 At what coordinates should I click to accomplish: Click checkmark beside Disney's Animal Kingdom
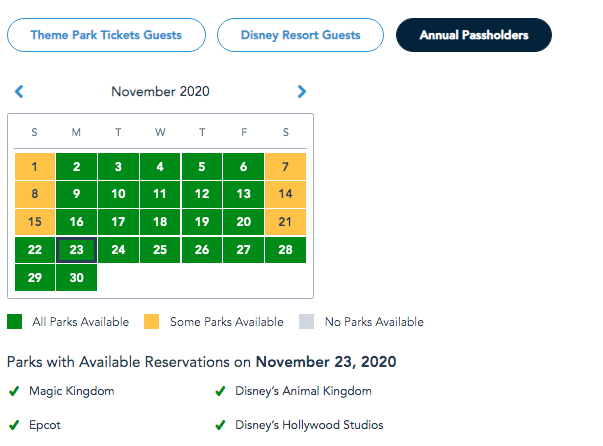pos(221,391)
